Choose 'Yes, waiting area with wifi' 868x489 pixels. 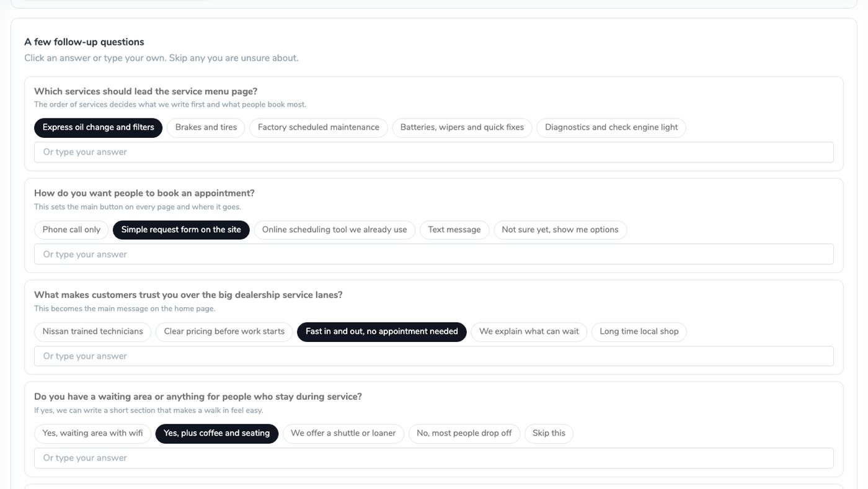(92, 434)
